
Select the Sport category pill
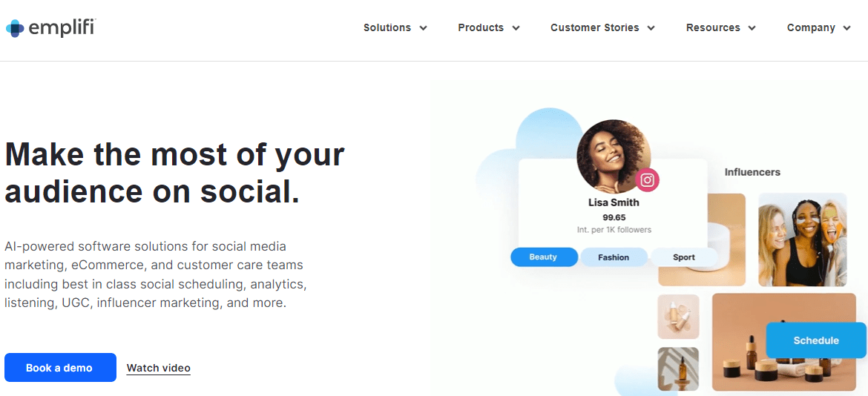[x=683, y=257]
